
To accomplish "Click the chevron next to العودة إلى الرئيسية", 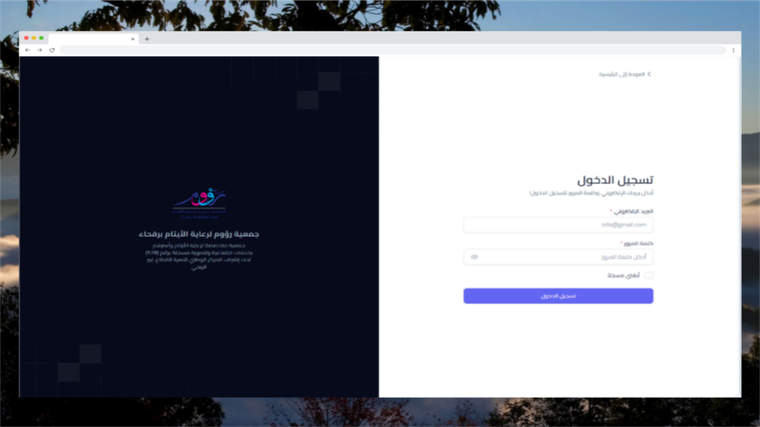I will point(649,74).
